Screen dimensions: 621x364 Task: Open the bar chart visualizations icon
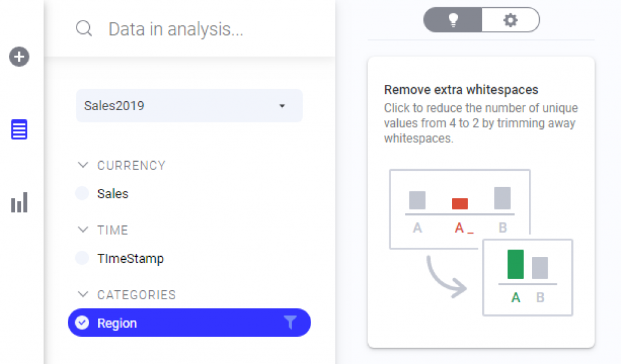19,202
